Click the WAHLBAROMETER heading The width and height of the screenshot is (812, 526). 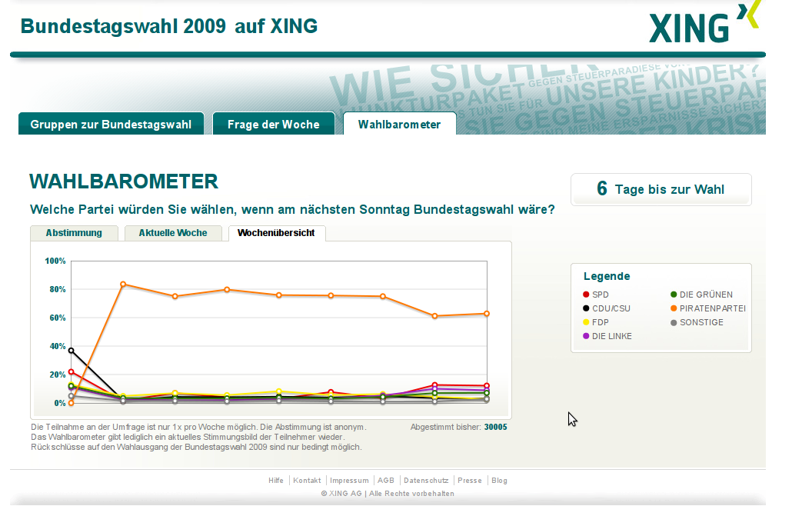[x=124, y=181]
